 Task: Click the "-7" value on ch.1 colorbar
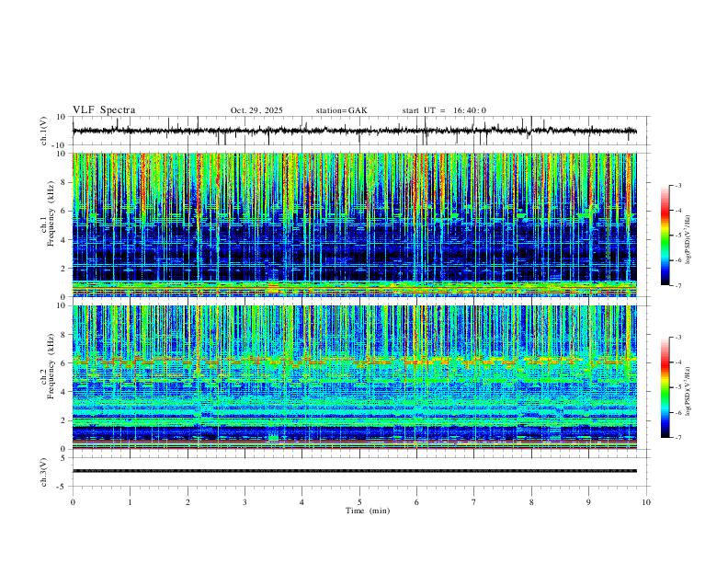(677, 286)
